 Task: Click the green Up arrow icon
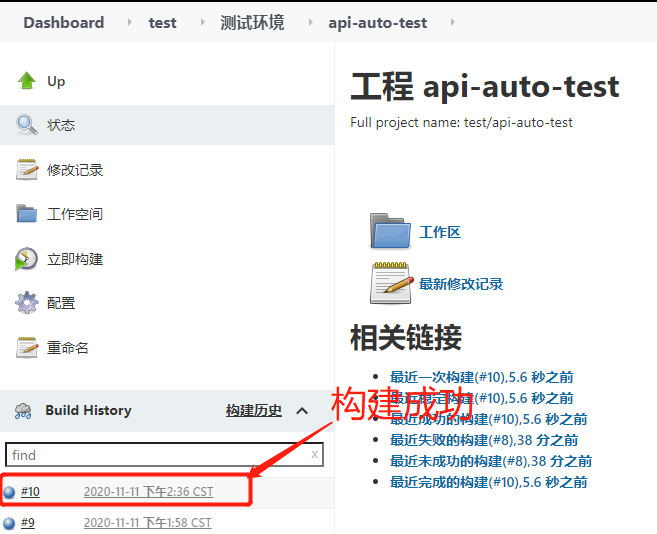click(27, 80)
